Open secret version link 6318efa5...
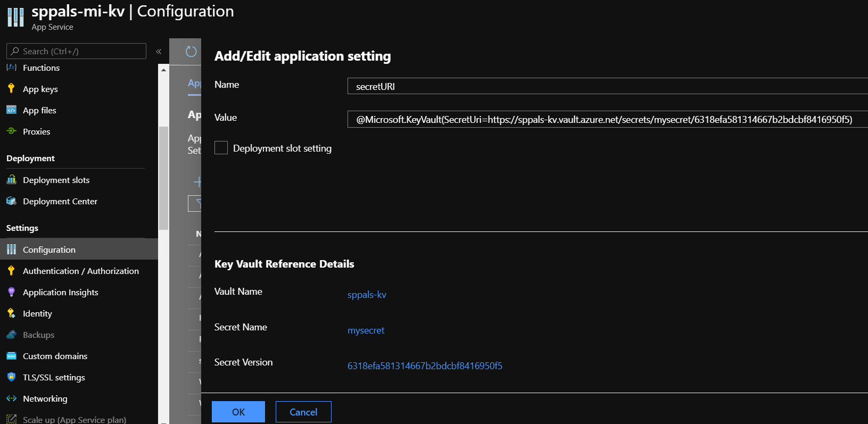Screen dimensions: 868x424 (x=425, y=365)
